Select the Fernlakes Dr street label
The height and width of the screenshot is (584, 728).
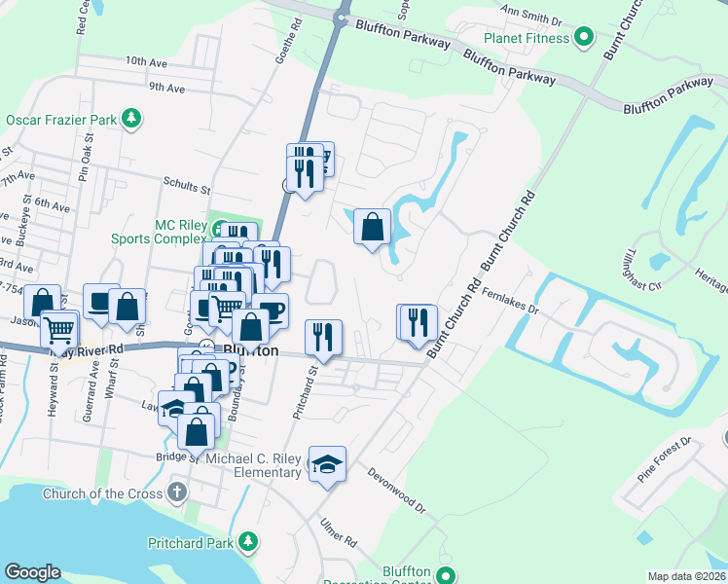point(510,301)
